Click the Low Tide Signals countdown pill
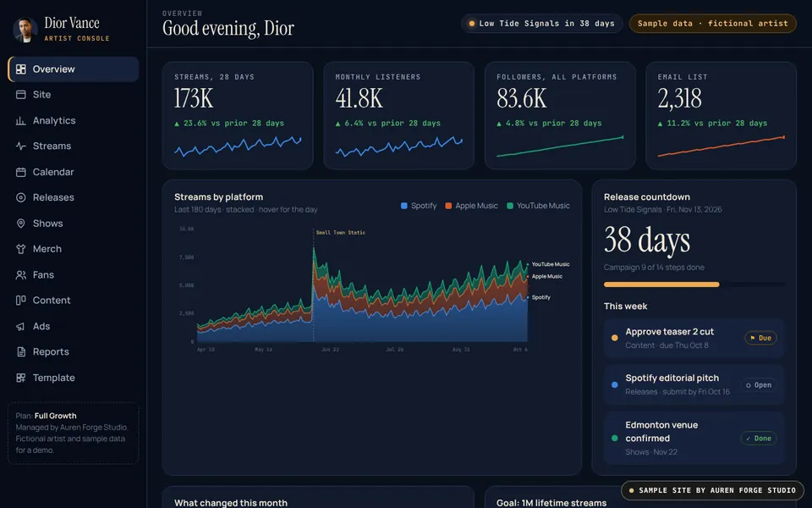Viewport: 812px width, 508px height. 541,24
